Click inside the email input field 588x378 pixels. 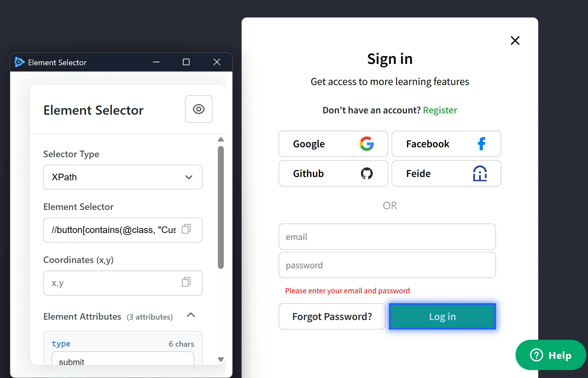click(387, 237)
